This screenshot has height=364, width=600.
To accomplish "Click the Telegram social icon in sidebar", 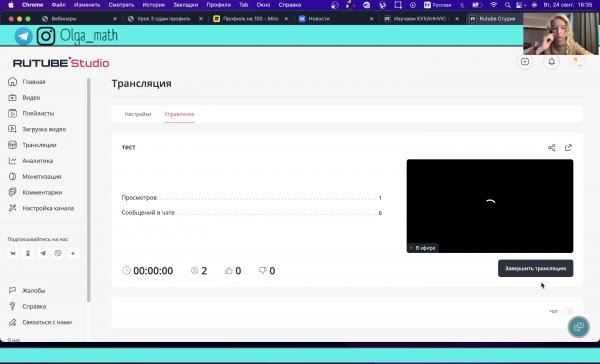I will (43, 253).
